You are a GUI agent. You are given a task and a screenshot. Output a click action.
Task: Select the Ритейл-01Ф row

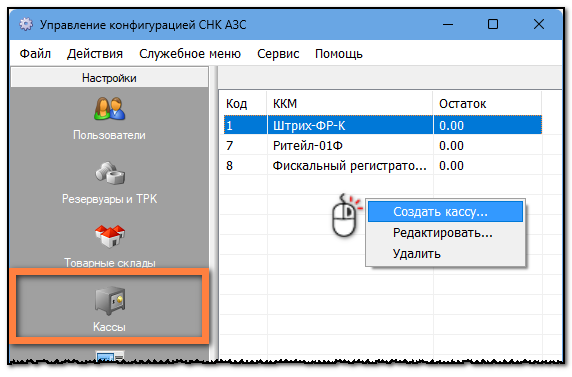[383, 145]
